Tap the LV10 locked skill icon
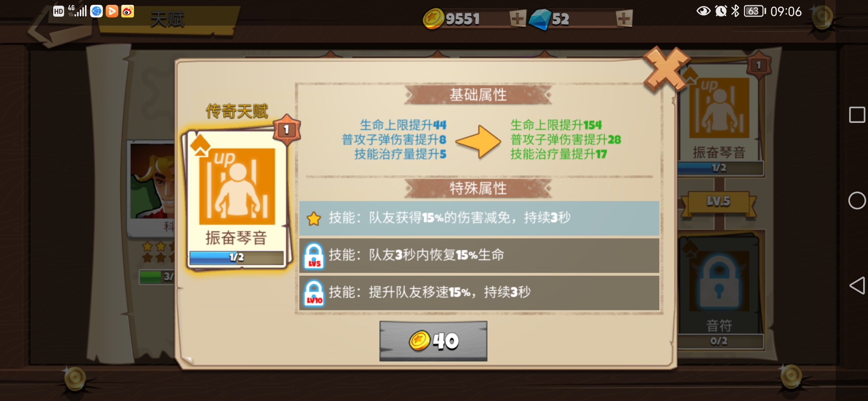 314,293
